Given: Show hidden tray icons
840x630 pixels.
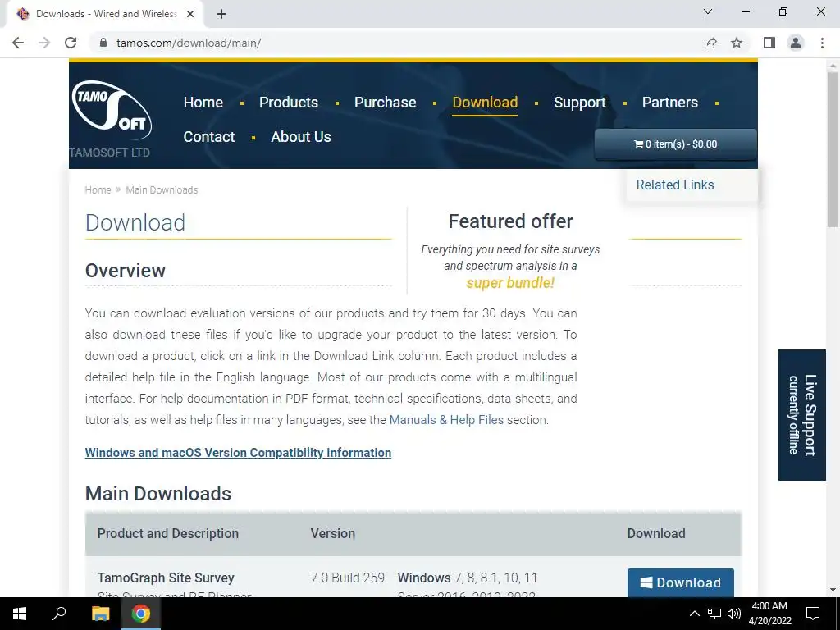Looking at the screenshot, I should tap(694, 614).
